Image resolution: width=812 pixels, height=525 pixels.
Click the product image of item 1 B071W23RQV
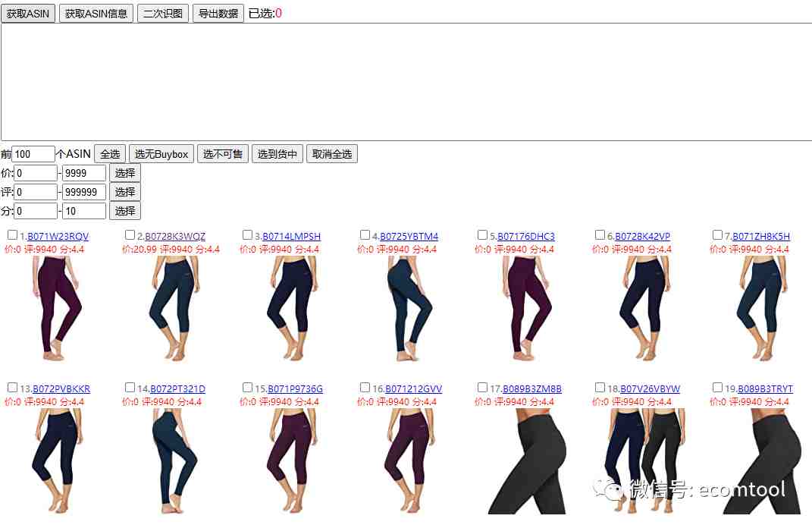tap(58, 308)
